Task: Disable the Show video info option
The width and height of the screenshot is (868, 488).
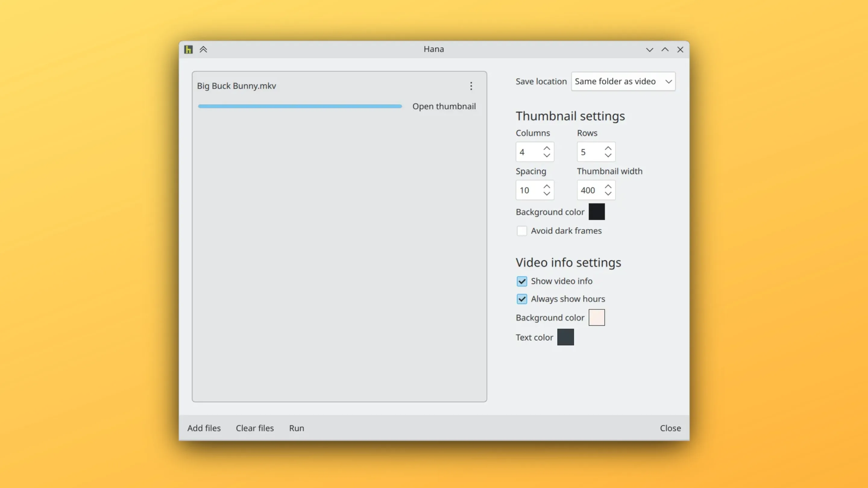Action: pyautogui.click(x=522, y=281)
